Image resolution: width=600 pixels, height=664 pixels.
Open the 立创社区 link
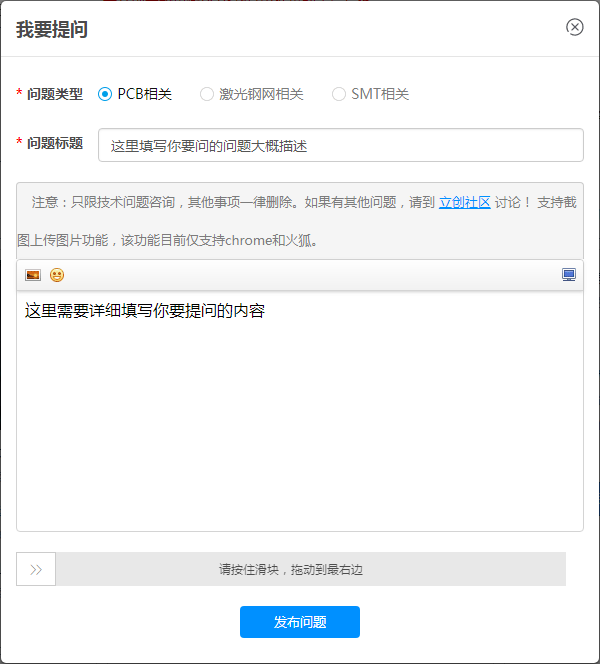tap(465, 202)
